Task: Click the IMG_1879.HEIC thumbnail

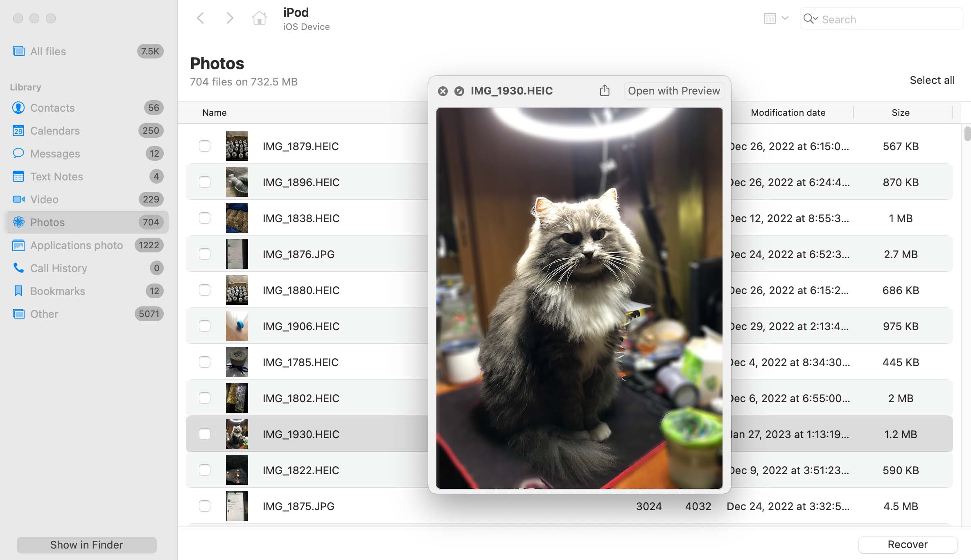Action: tap(237, 146)
